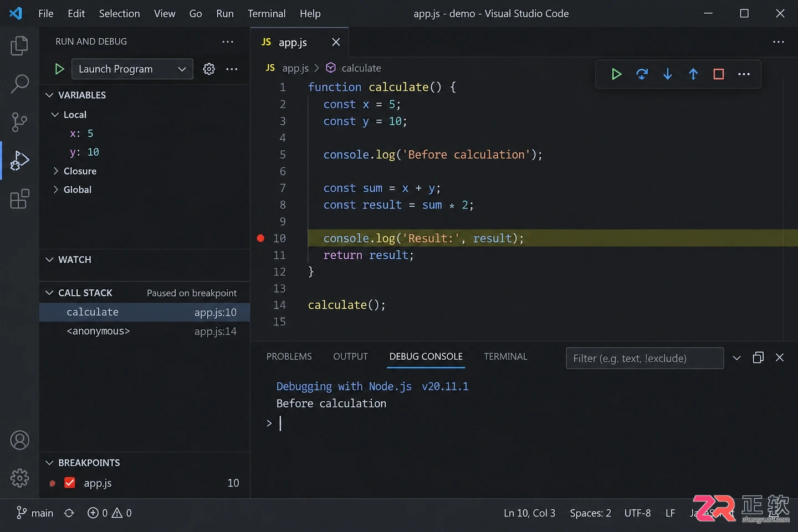Open the Source Control view

(x=19, y=122)
